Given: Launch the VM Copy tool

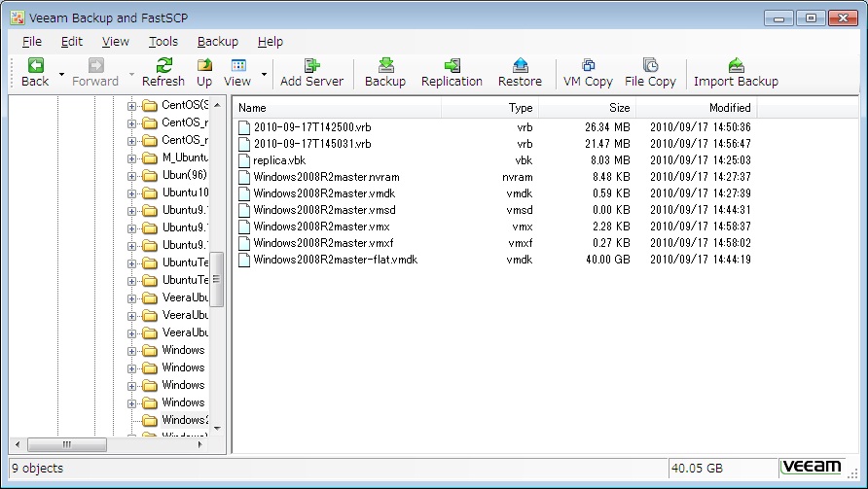Looking at the screenshot, I should tap(588, 73).
